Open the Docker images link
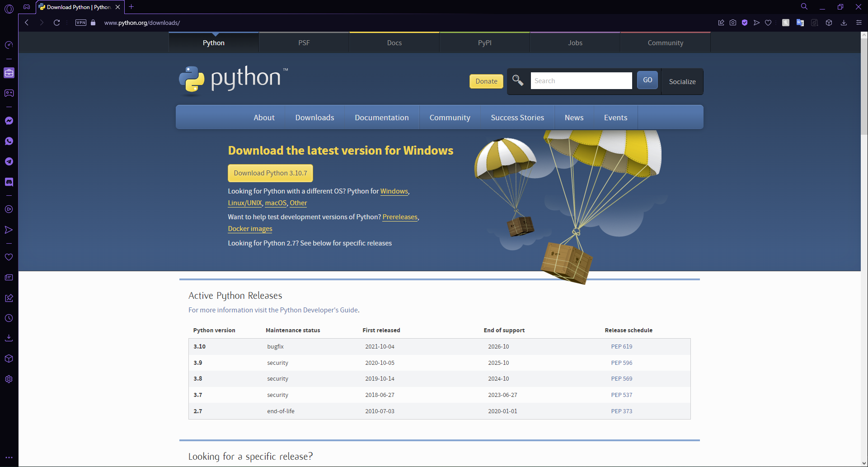868x467 pixels. (x=250, y=229)
